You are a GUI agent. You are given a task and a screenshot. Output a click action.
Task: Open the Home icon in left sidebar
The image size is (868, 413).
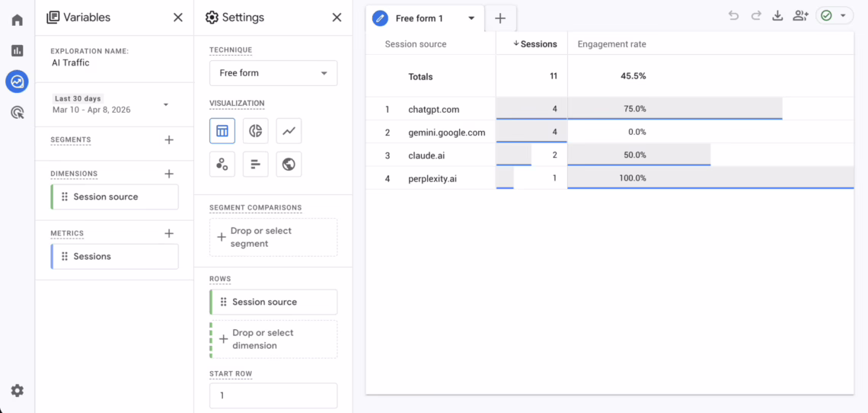(18, 20)
